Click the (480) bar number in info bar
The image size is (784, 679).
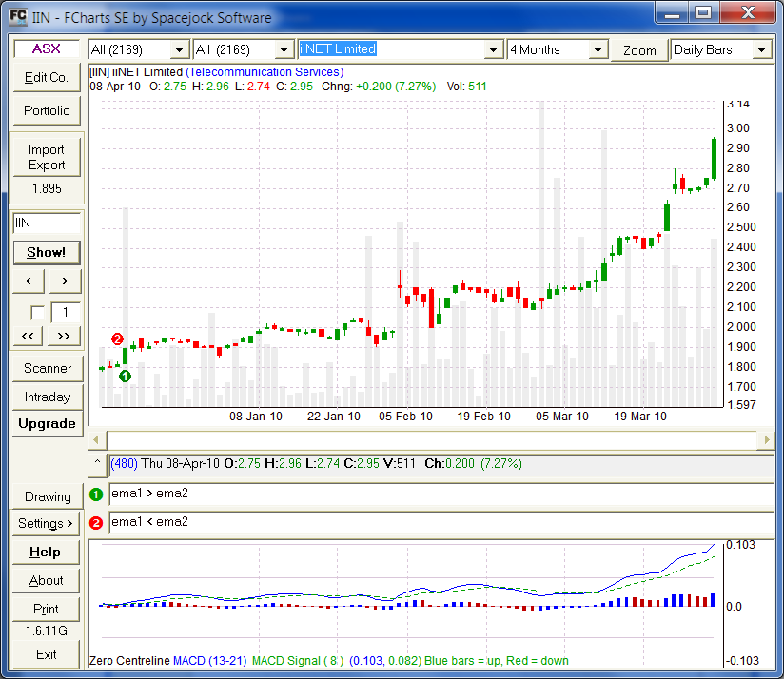point(124,464)
